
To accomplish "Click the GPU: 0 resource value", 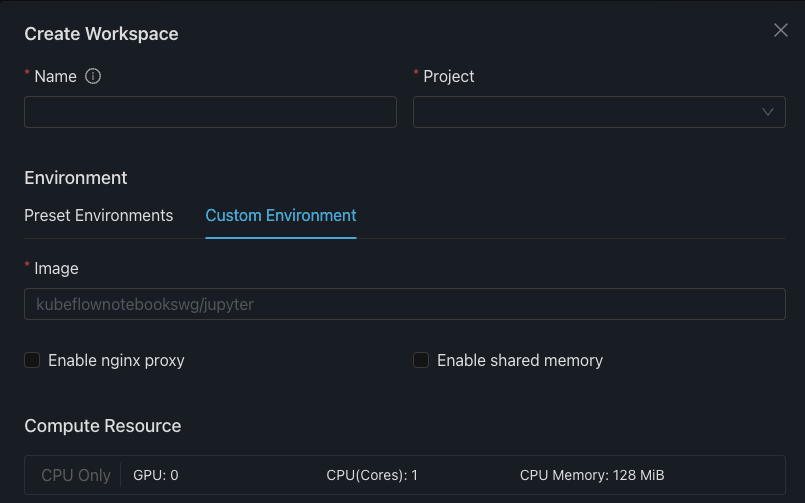I will click(x=156, y=475).
